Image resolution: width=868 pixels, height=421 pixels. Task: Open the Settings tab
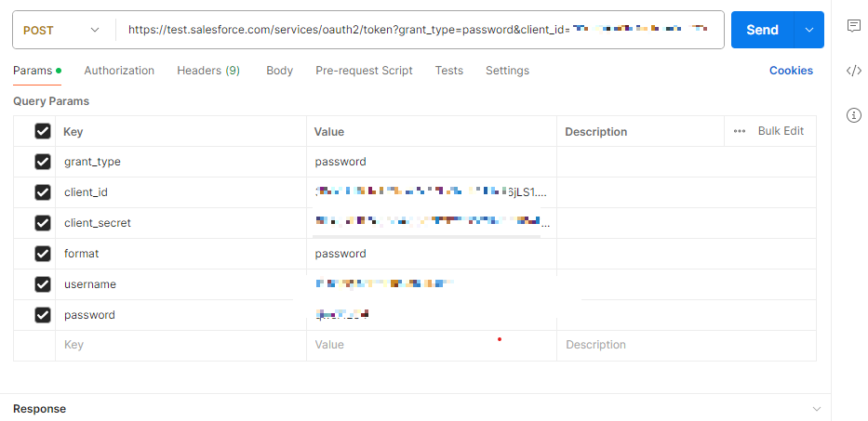click(508, 71)
